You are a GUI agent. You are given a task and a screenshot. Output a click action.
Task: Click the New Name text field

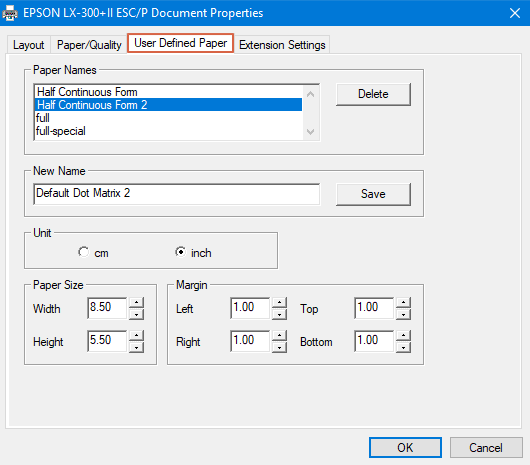coord(176,194)
